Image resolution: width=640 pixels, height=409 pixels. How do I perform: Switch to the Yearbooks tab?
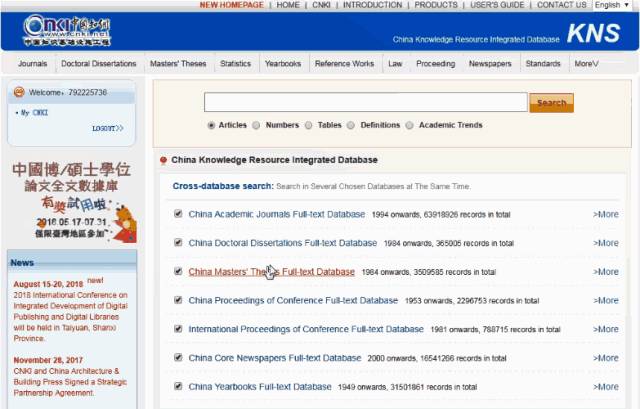283,64
